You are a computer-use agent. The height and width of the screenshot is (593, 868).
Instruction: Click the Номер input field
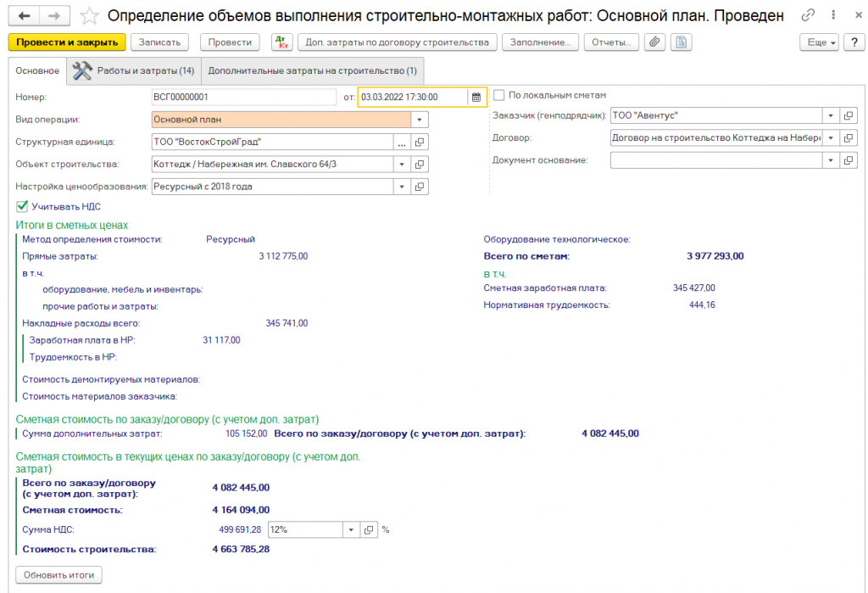(x=244, y=97)
